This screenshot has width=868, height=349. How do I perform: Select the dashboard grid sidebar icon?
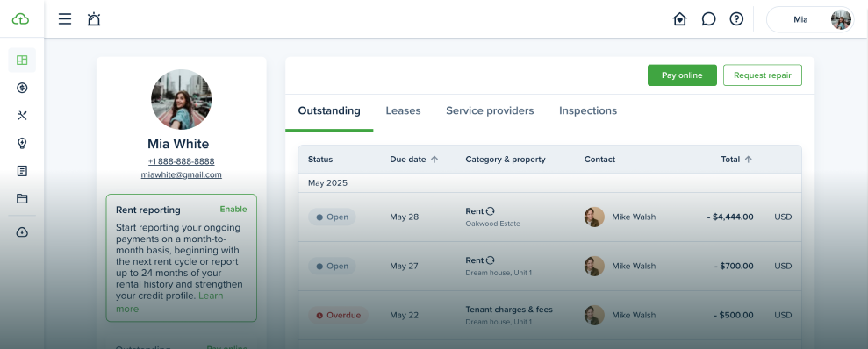22,61
